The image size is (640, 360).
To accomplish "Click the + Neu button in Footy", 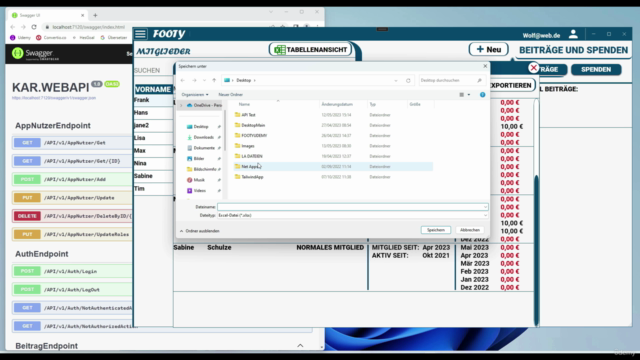I will pyautogui.click(x=489, y=49).
